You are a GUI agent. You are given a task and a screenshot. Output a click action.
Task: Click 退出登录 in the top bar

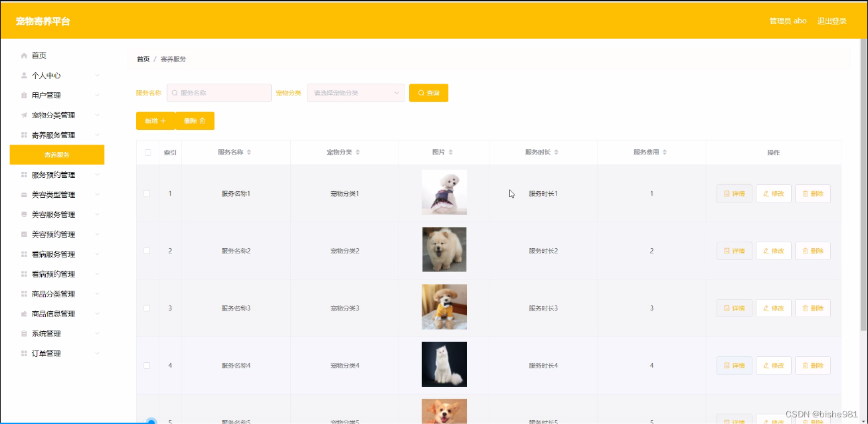[832, 21]
